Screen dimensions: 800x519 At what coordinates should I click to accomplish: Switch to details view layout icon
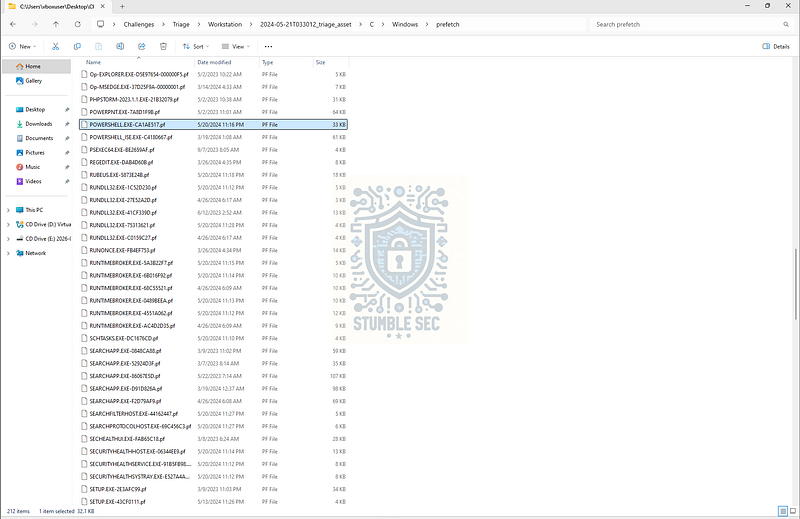coord(783,511)
